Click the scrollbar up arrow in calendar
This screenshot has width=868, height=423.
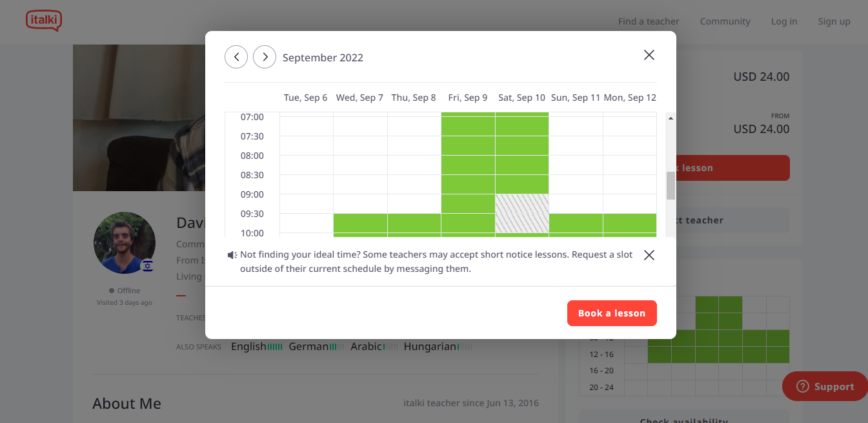(x=671, y=118)
